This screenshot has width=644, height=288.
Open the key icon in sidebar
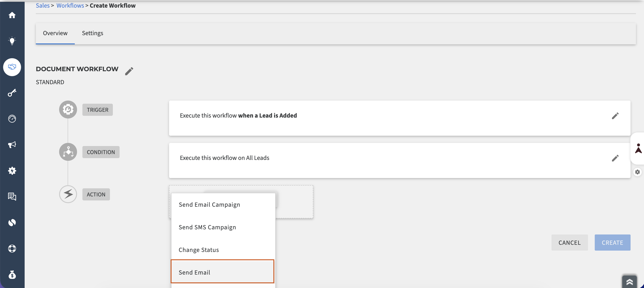coord(12,93)
